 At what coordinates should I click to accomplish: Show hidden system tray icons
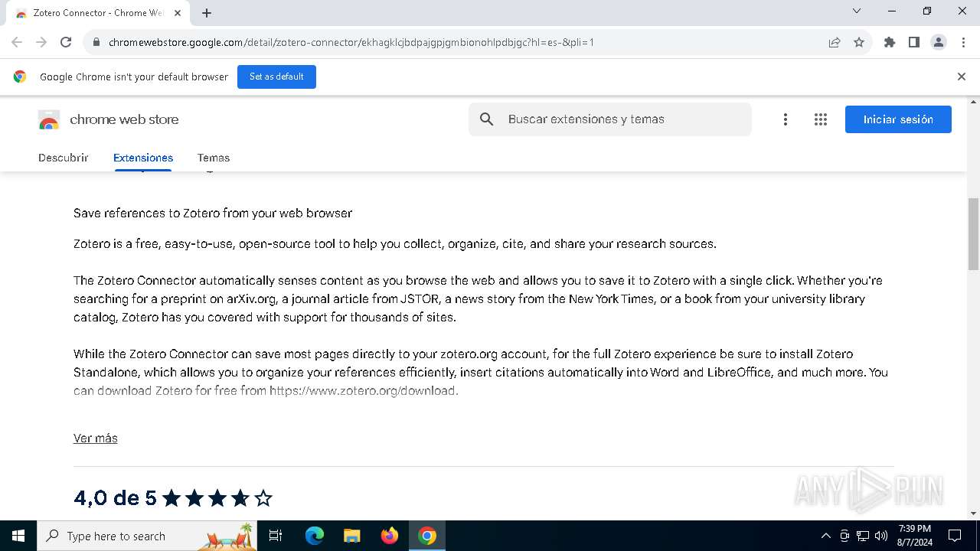coord(825,536)
